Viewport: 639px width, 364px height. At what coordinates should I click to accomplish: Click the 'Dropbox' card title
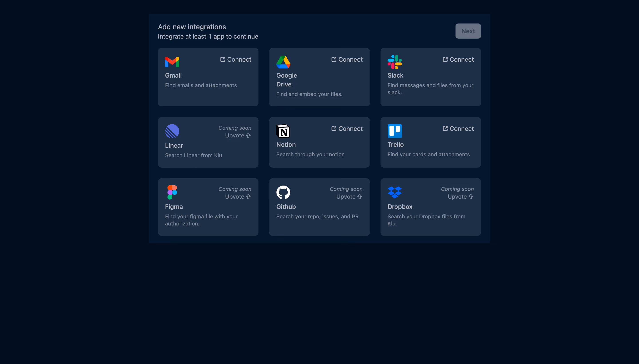pos(400,207)
